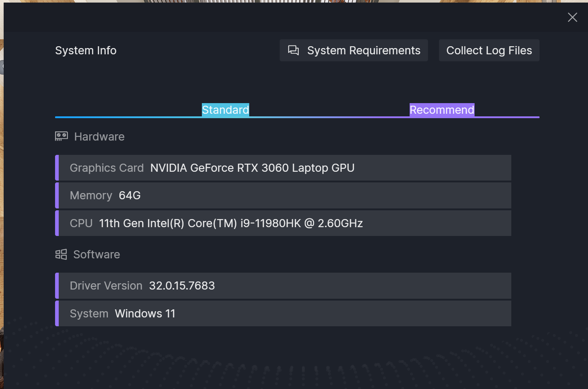
Task: Click the 'Graphics Card' field label
Action: point(106,168)
